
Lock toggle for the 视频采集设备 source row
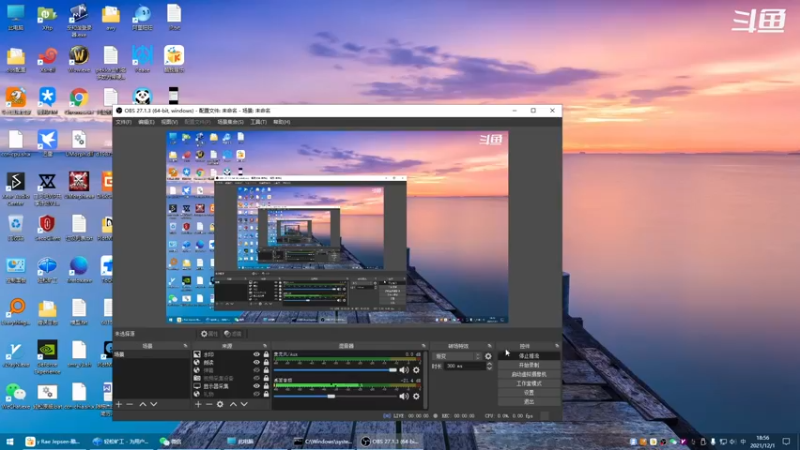pos(266,378)
